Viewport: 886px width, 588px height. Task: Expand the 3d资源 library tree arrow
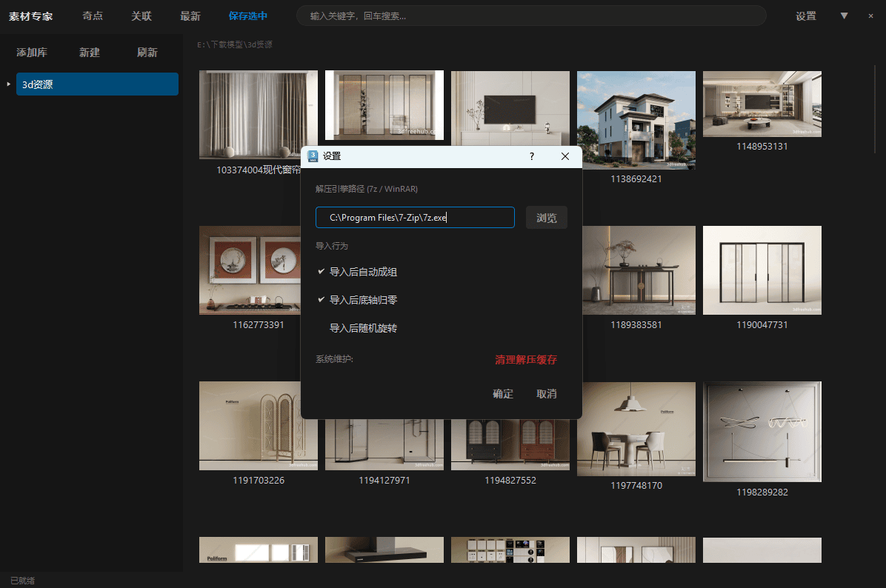9,84
